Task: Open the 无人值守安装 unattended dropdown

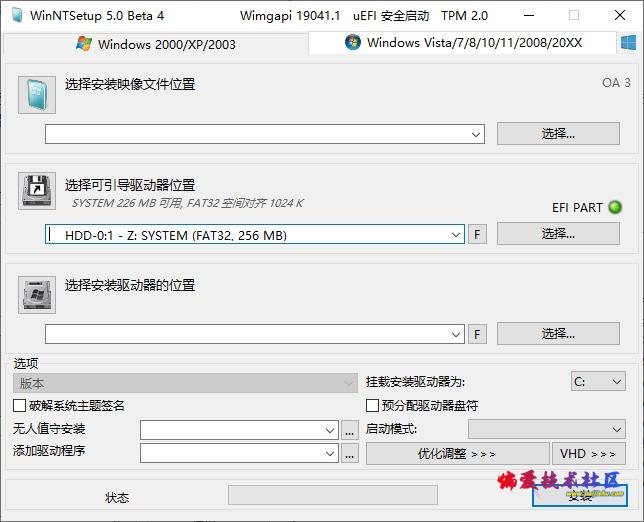Action: pos(329,430)
